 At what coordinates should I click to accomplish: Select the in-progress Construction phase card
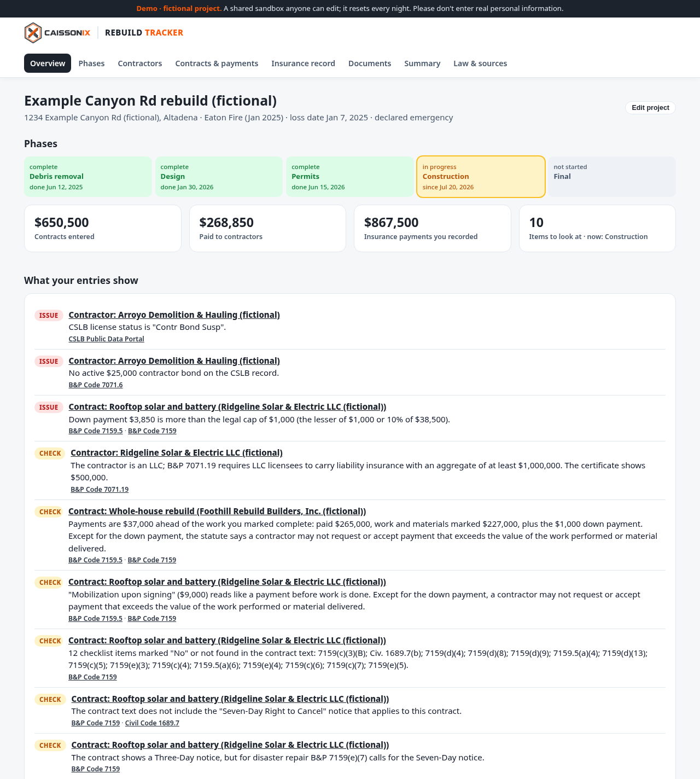point(481,177)
